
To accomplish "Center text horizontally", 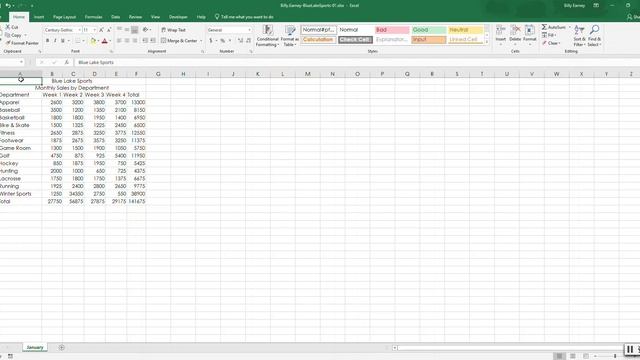I will [x=127, y=41].
